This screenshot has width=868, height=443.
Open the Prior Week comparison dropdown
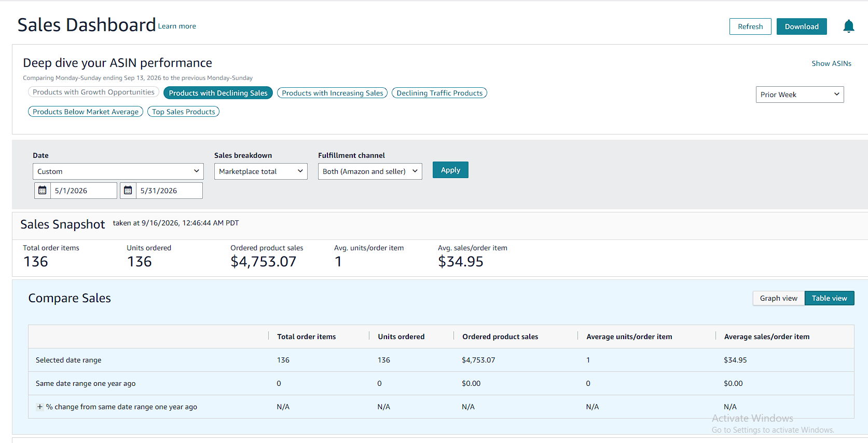coord(800,95)
